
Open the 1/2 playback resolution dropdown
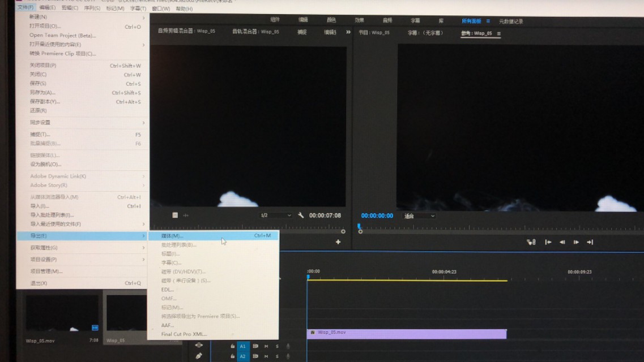(276, 216)
